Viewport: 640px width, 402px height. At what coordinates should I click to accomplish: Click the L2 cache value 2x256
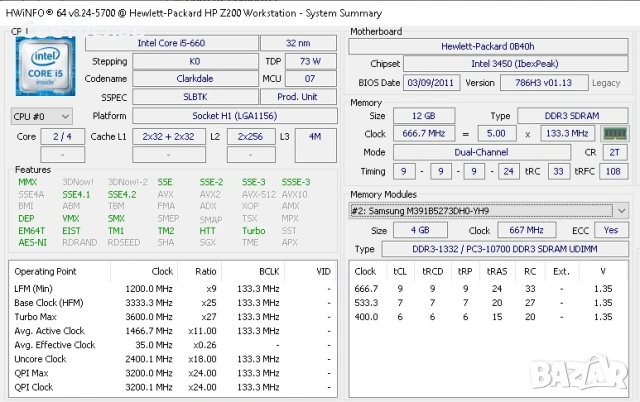point(251,137)
